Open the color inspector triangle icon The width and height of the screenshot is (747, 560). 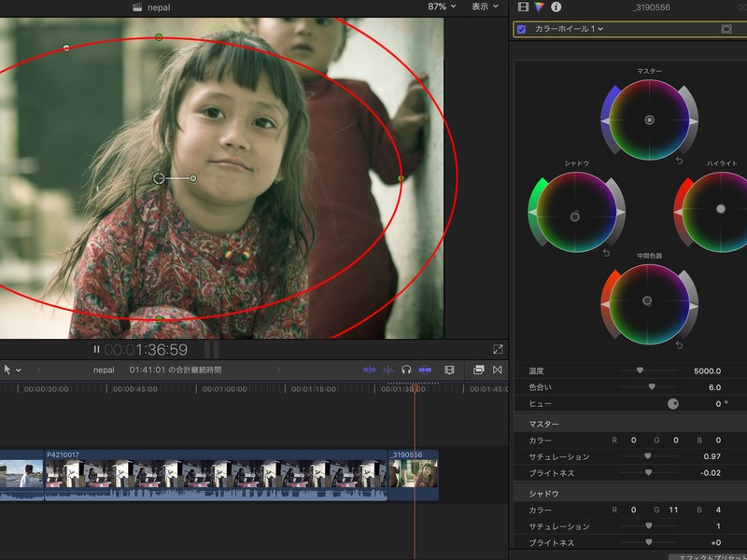click(540, 7)
